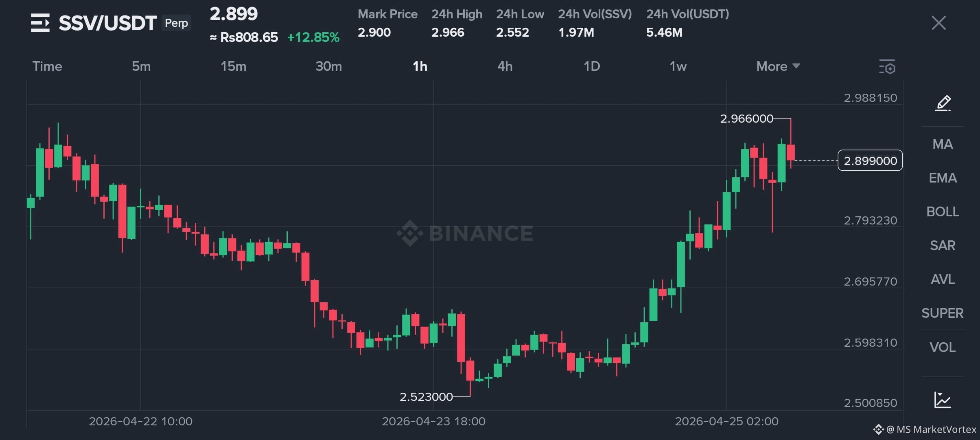This screenshot has height=440, width=980.
Task: Click the 24h Vol(USDT) value 5.46M
Action: pyautogui.click(x=664, y=33)
